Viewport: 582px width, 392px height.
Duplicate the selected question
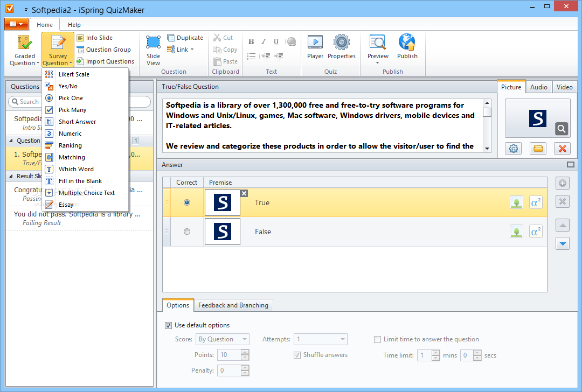(x=185, y=38)
